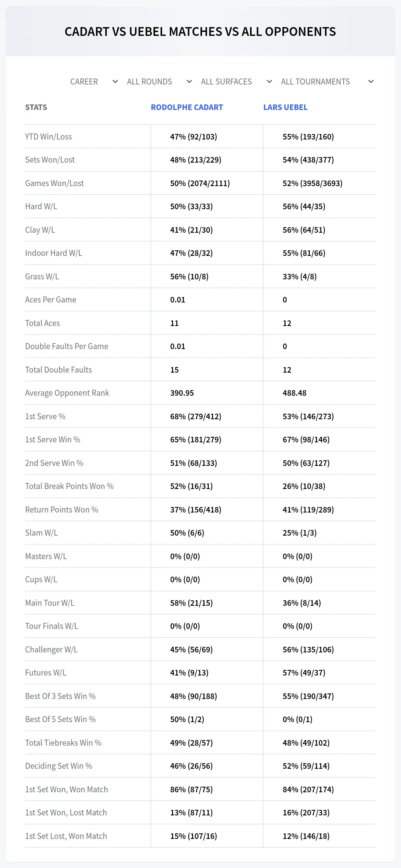This screenshot has width=401, height=868.
Task: Click Cadart's 1st Serve % value
Action: click(196, 416)
